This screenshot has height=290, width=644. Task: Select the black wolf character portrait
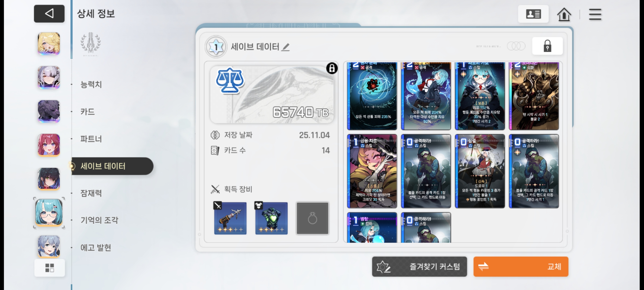(49, 111)
